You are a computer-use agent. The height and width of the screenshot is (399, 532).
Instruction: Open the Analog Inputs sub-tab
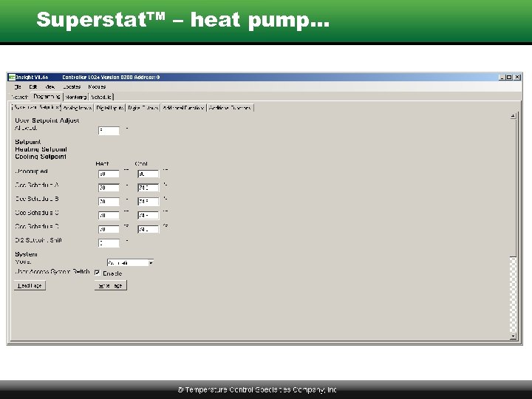point(78,108)
